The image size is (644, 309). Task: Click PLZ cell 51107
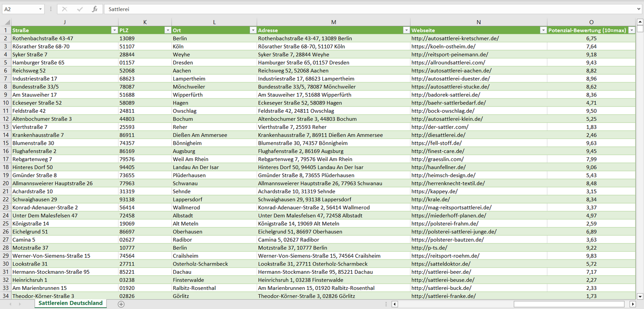[x=145, y=46]
